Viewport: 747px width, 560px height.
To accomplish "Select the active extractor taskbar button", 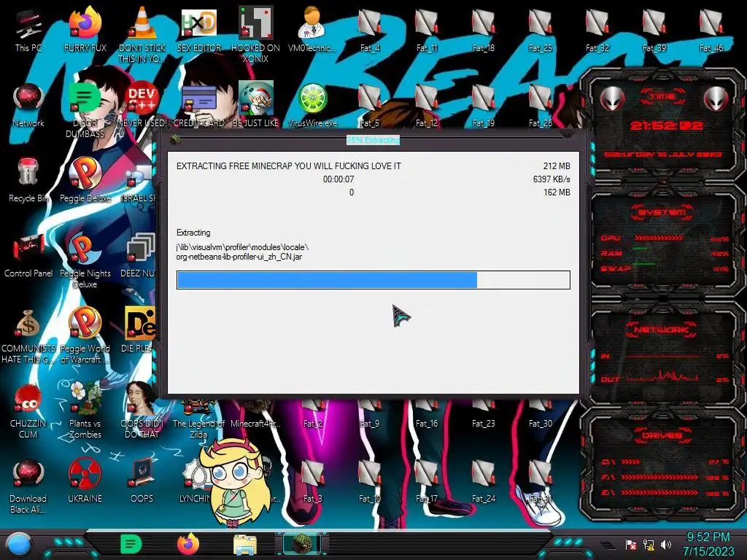I will [302, 544].
